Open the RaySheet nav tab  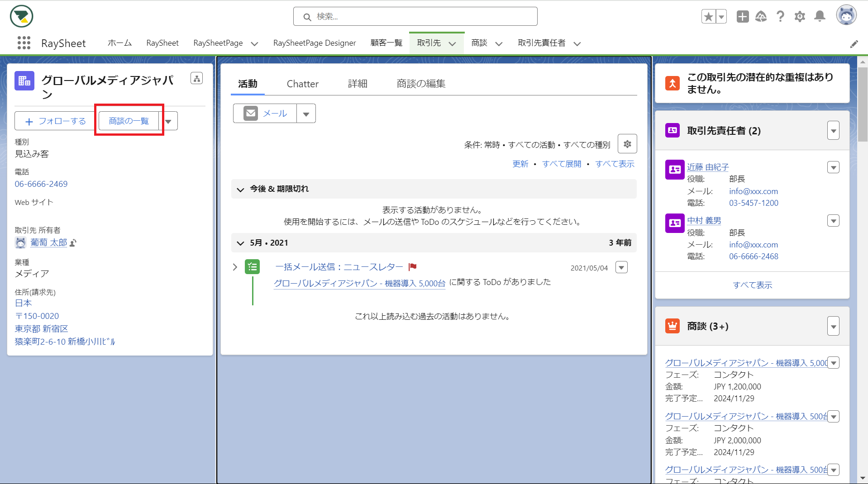pyautogui.click(x=162, y=43)
